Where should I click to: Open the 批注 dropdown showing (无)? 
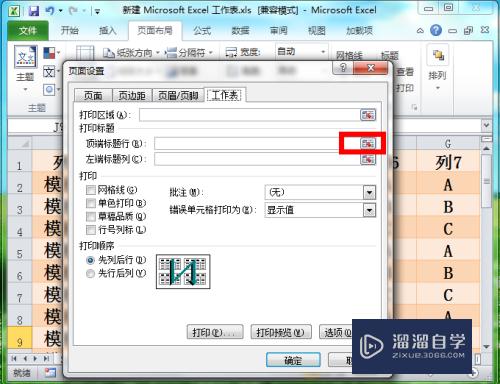click(320, 192)
